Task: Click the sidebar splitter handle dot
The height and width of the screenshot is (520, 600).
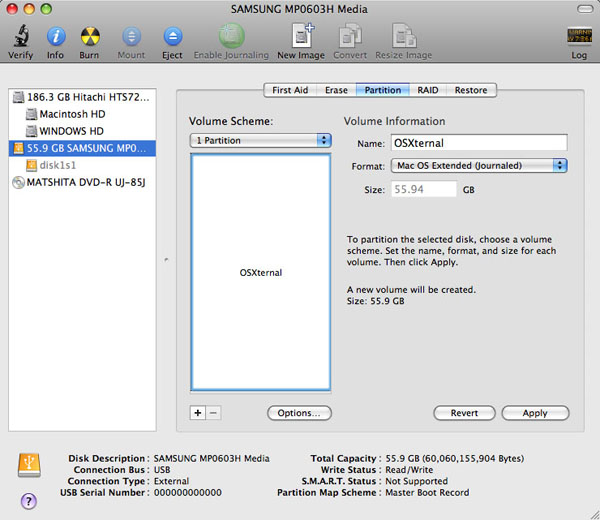Action: pyautogui.click(x=166, y=259)
